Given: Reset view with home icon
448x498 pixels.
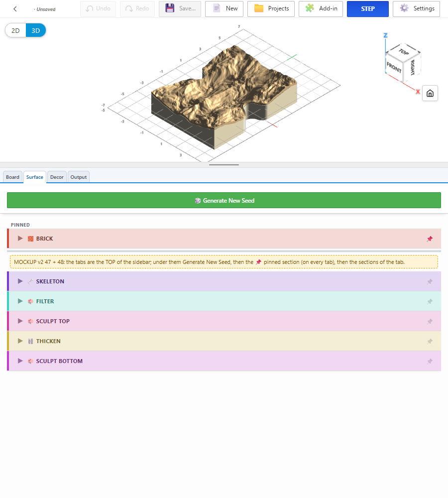Looking at the screenshot, I should (430, 93).
